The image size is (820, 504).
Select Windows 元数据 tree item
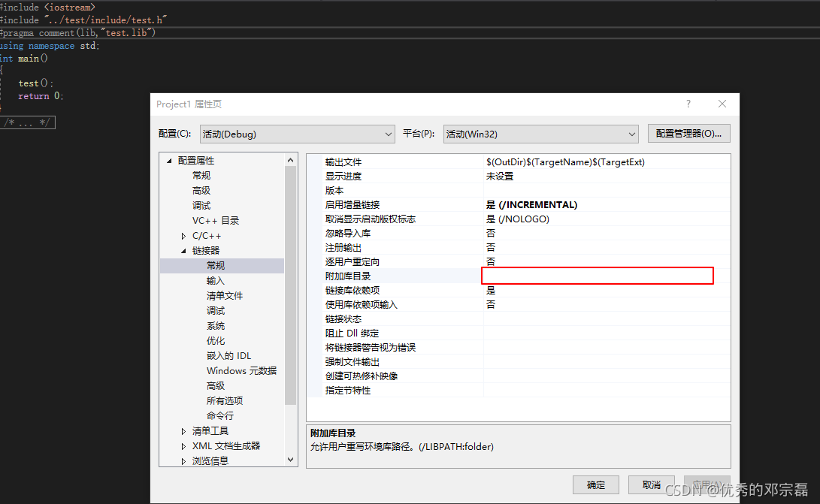coord(241,371)
